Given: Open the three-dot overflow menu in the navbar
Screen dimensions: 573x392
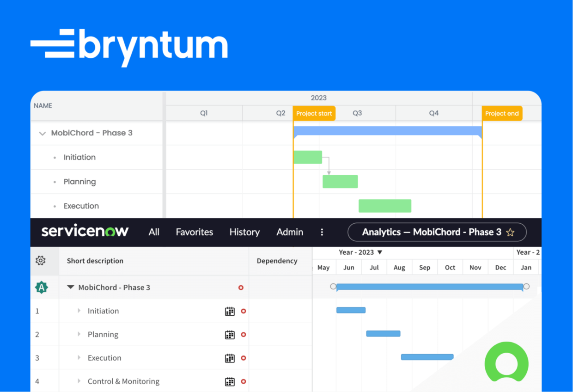Looking at the screenshot, I should (x=322, y=232).
